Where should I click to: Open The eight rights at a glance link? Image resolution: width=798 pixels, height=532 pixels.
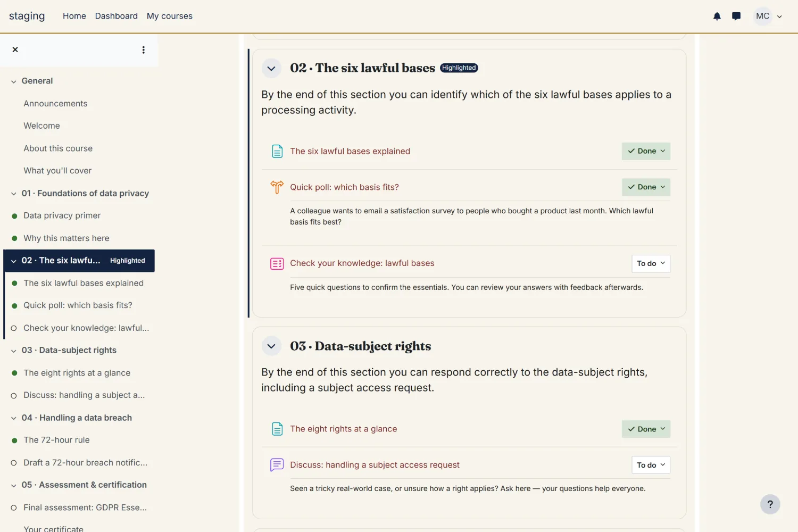[x=344, y=429]
